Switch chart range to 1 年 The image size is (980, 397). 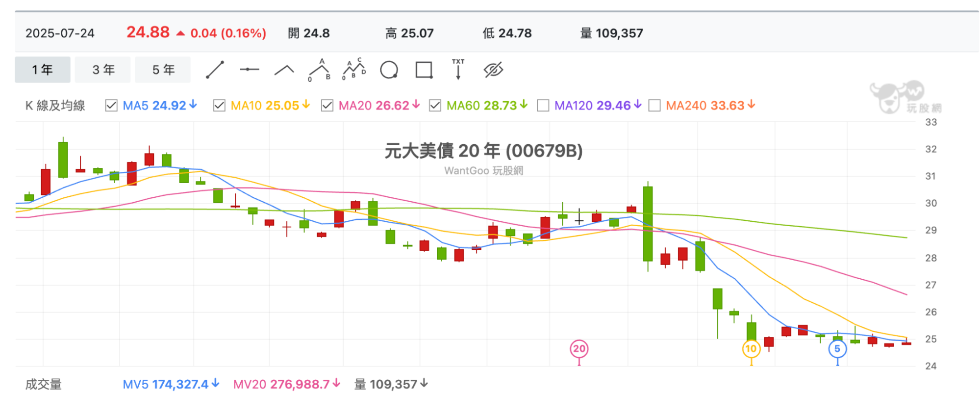coord(43,70)
